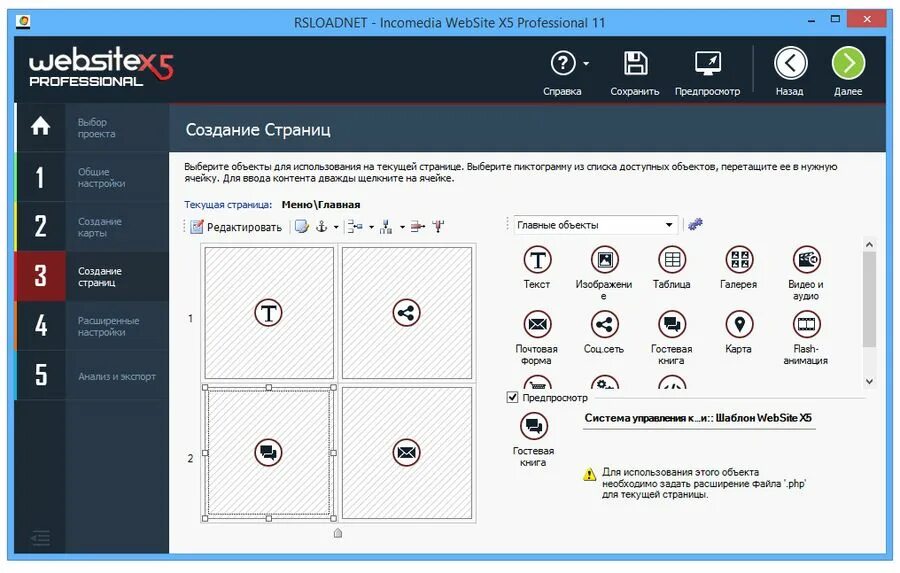Click the object list scrollbar up arrow

tap(869, 245)
